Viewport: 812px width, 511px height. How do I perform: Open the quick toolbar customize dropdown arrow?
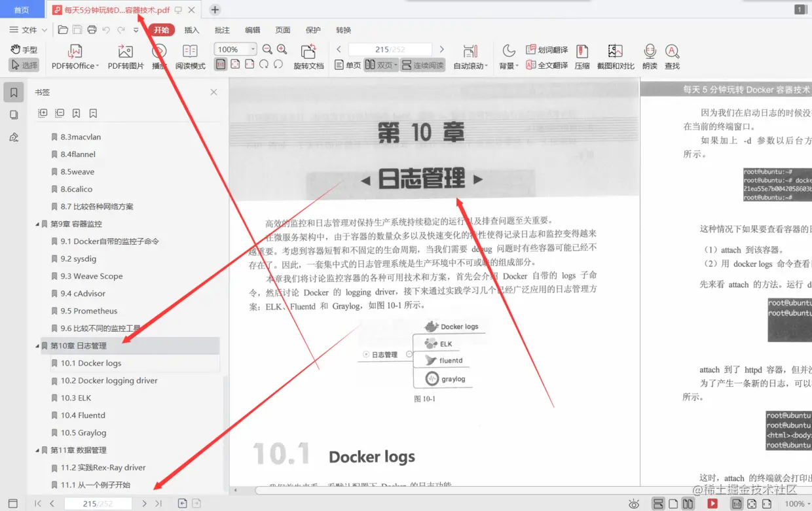pyautogui.click(x=136, y=30)
